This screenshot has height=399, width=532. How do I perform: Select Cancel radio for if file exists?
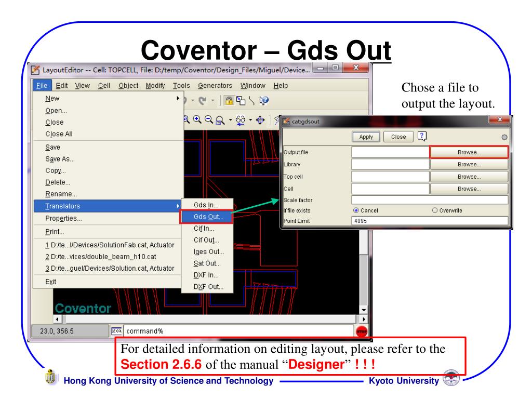click(x=356, y=210)
